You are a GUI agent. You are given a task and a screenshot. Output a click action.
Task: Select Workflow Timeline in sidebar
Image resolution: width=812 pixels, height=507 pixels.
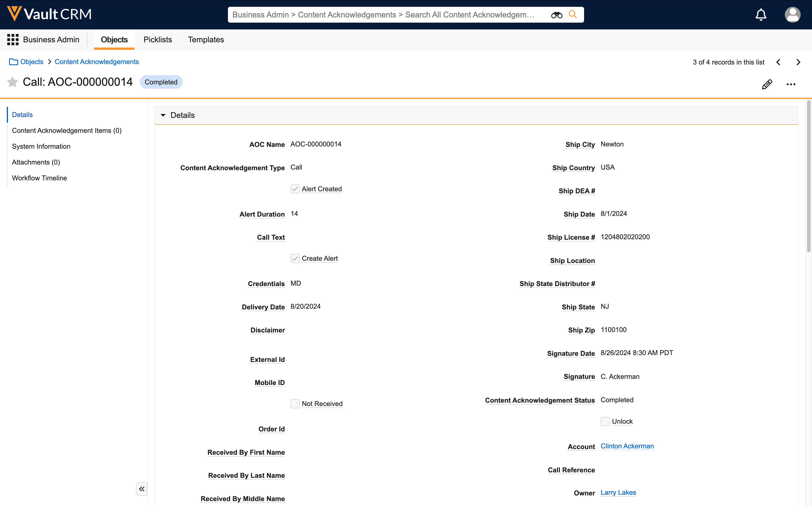(39, 178)
